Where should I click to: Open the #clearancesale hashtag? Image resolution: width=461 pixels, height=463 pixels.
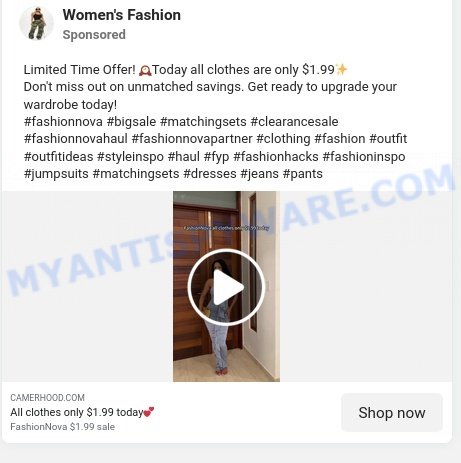pyautogui.click(x=294, y=122)
